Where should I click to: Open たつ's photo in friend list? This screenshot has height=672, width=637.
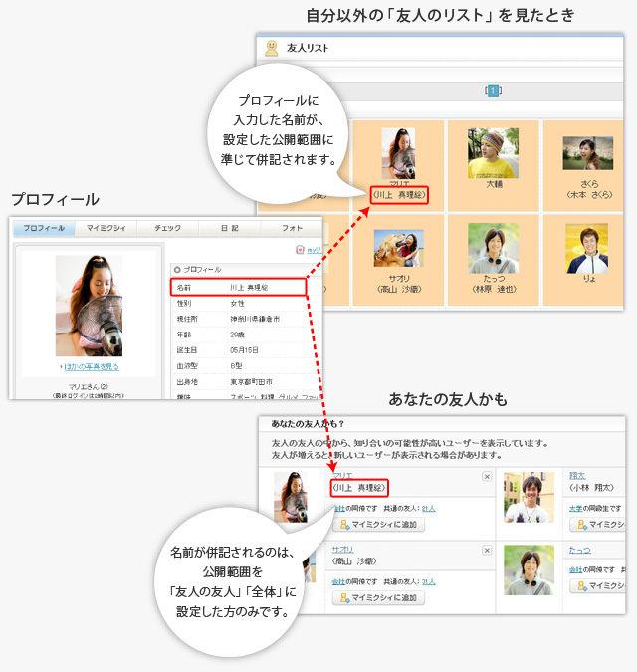point(493,248)
